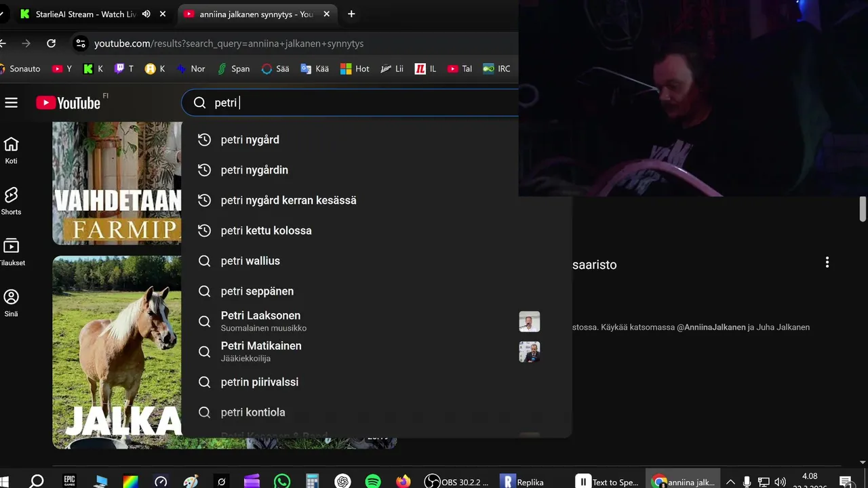The image size is (868, 488).
Task: Open the notification center icon
Action: (x=846, y=482)
